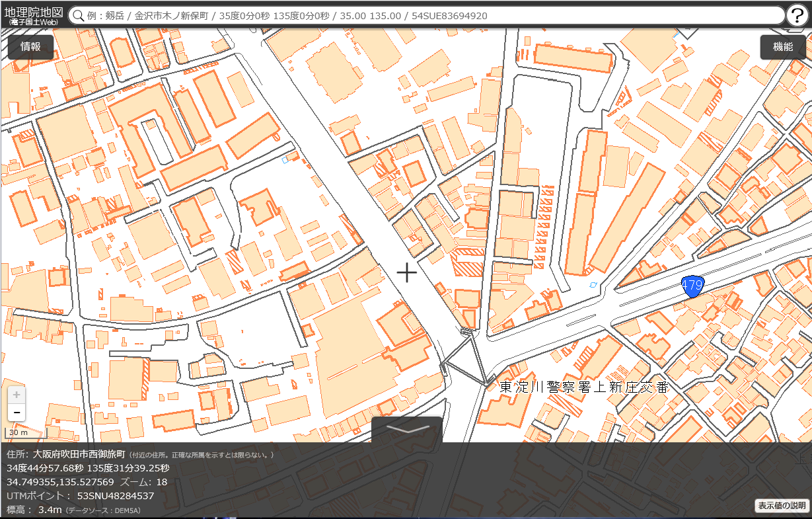Click the 表示値の説明 button
Viewport: 812px width, 519px height.
click(782, 506)
